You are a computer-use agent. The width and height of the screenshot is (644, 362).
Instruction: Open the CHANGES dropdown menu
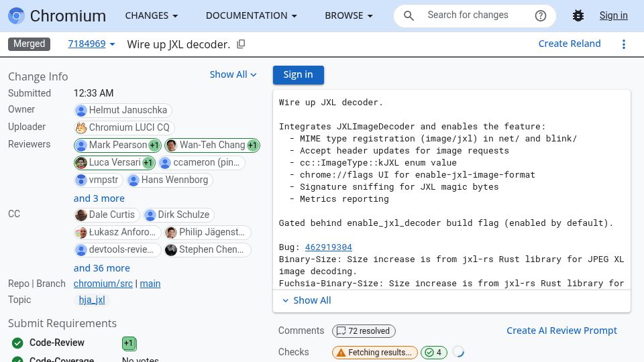[x=151, y=15]
